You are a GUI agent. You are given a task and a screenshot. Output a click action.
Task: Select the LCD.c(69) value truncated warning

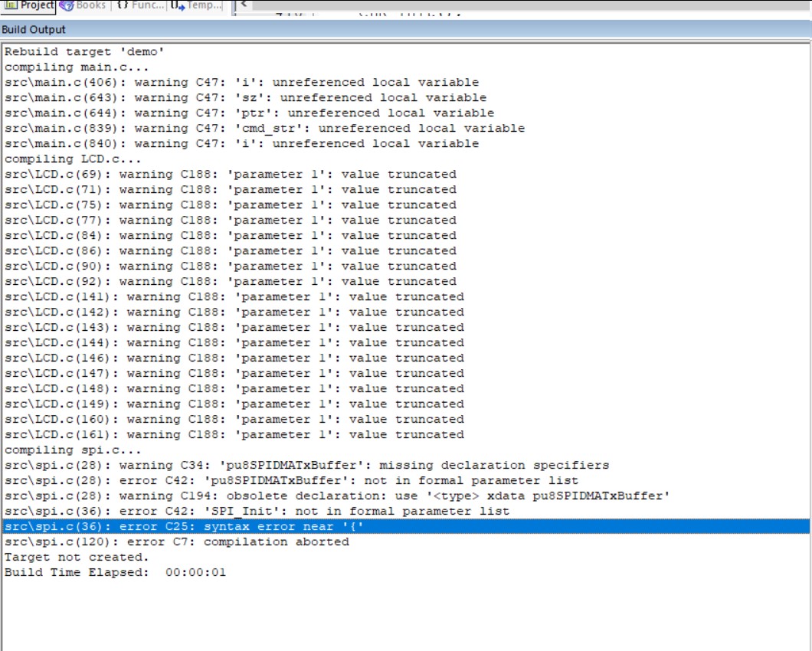point(230,174)
